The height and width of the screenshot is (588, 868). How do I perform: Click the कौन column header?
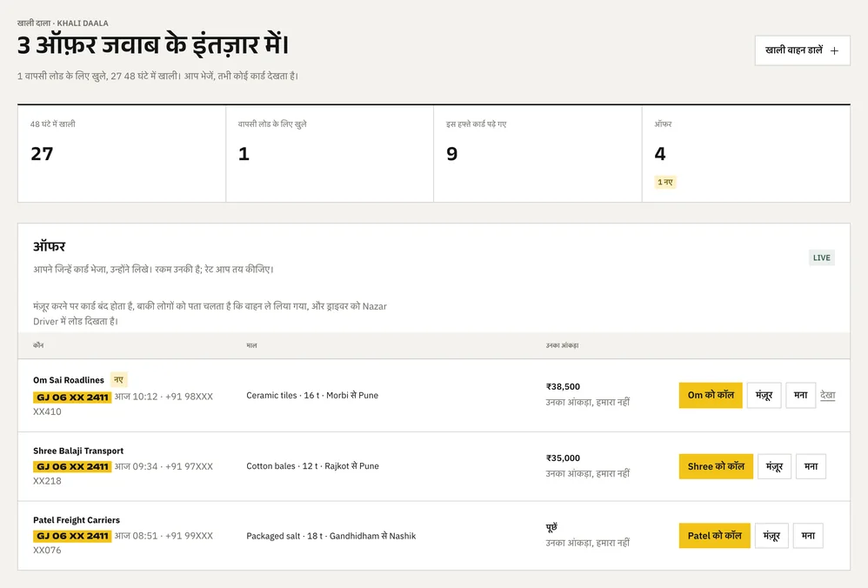(x=38, y=345)
